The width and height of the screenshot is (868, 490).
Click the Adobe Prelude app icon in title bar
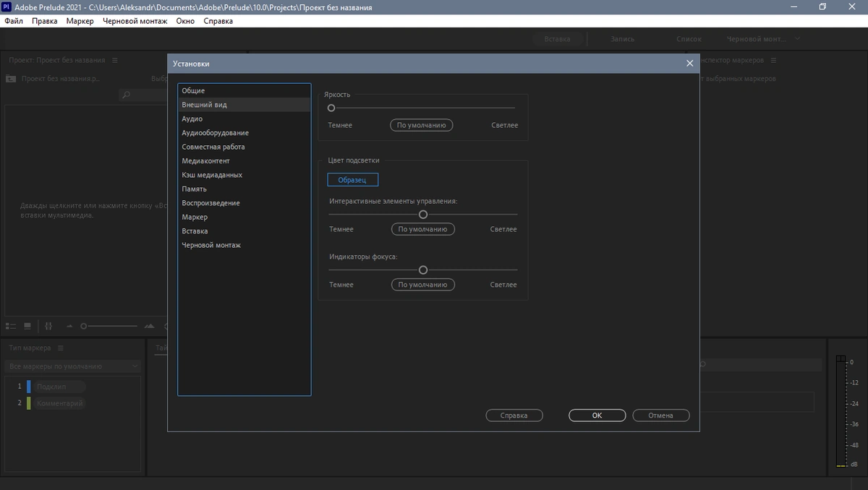[x=7, y=7]
